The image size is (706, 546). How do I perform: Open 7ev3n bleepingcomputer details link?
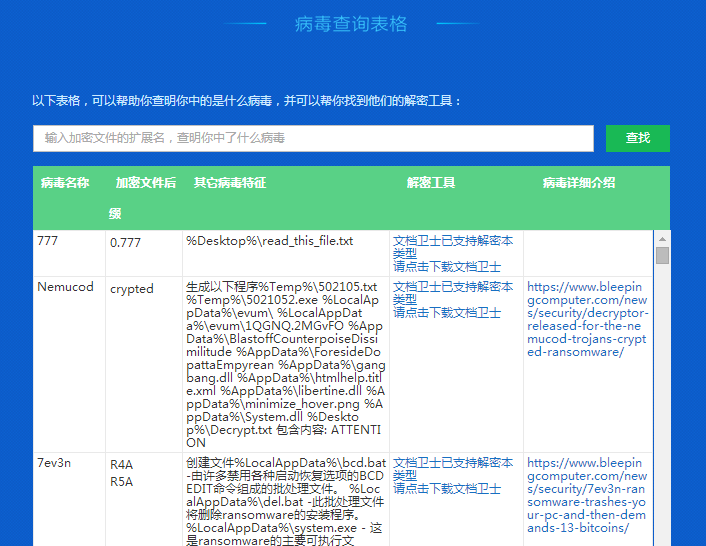[587, 495]
